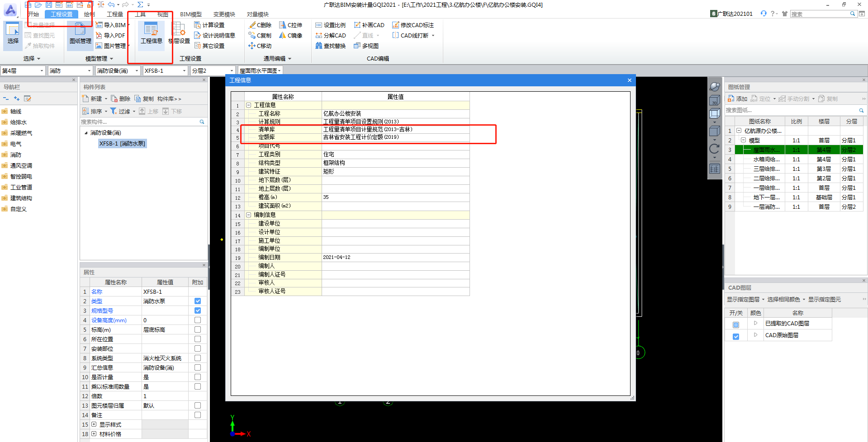Switch to 开始 ribbon tab
The width and height of the screenshot is (868, 442).
[33, 14]
